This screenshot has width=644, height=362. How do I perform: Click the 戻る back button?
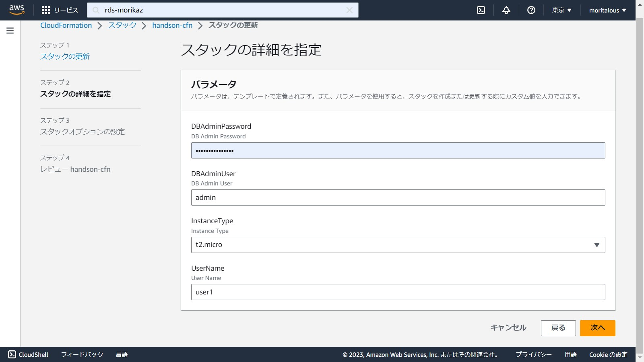point(558,328)
